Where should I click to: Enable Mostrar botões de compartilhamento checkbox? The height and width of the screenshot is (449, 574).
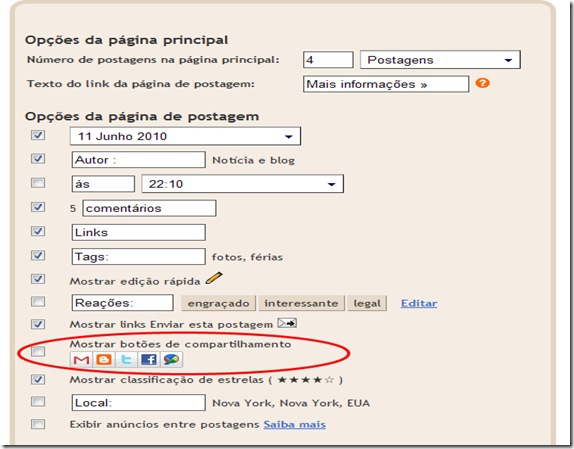(x=38, y=351)
